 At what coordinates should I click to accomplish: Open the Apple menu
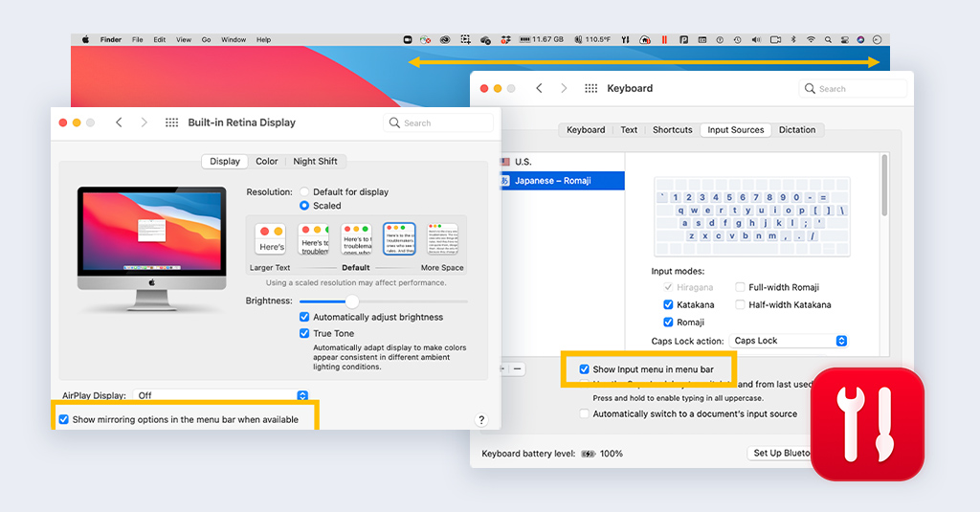(x=85, y=39)
